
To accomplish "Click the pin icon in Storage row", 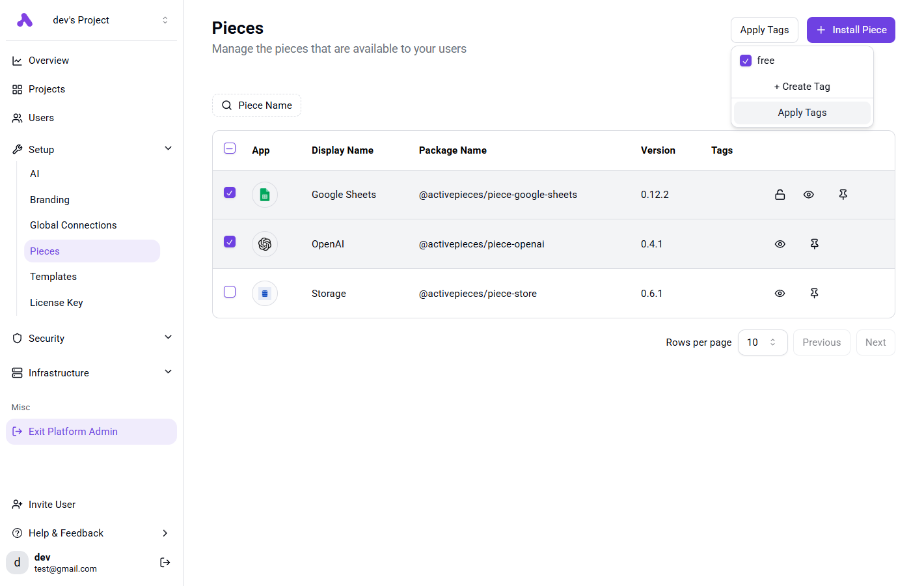I will tap(814, 294).
